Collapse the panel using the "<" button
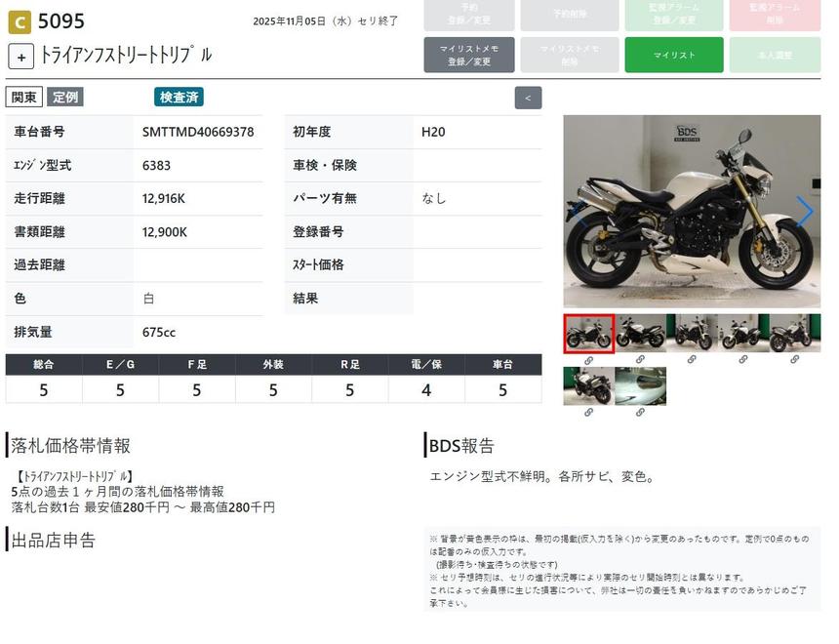Screen dimensions: 839x644 tap(528, 98)
